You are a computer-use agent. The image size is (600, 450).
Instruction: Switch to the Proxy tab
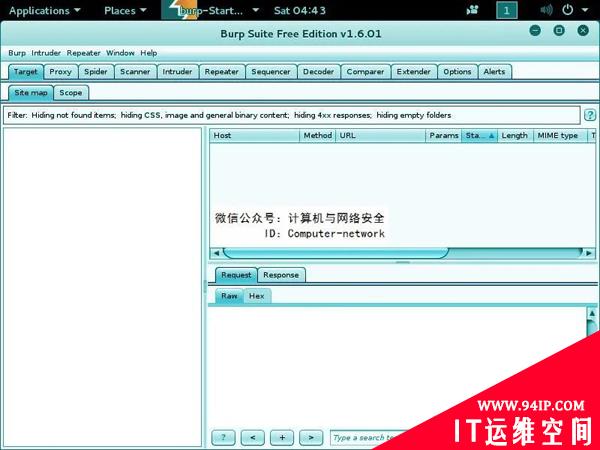60,72
